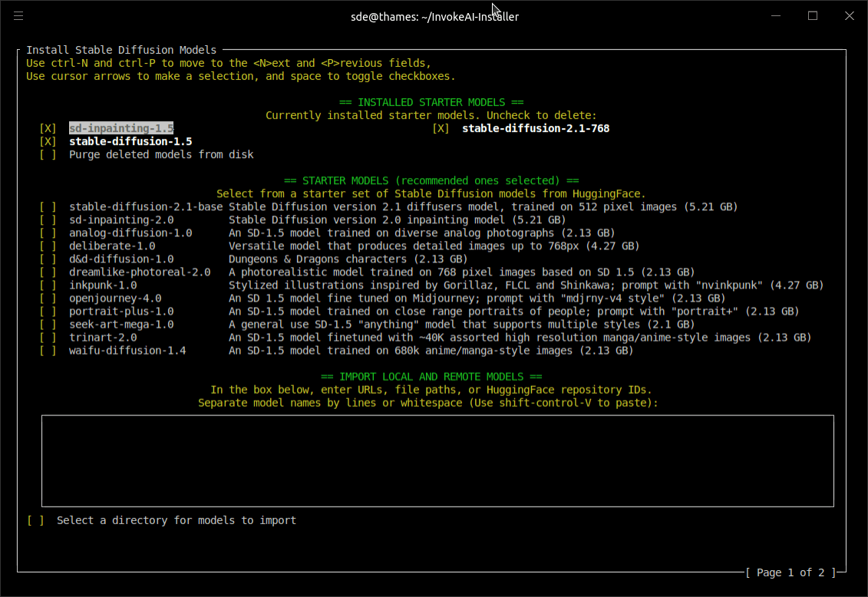Screen dimensions: 868x597
Task: Click the 'Select a directory for models to import' label
Action: [177, 520]
